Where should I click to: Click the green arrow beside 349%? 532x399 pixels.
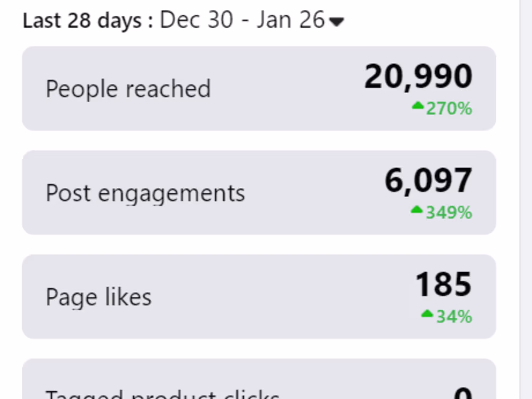[x=417, y=210]
